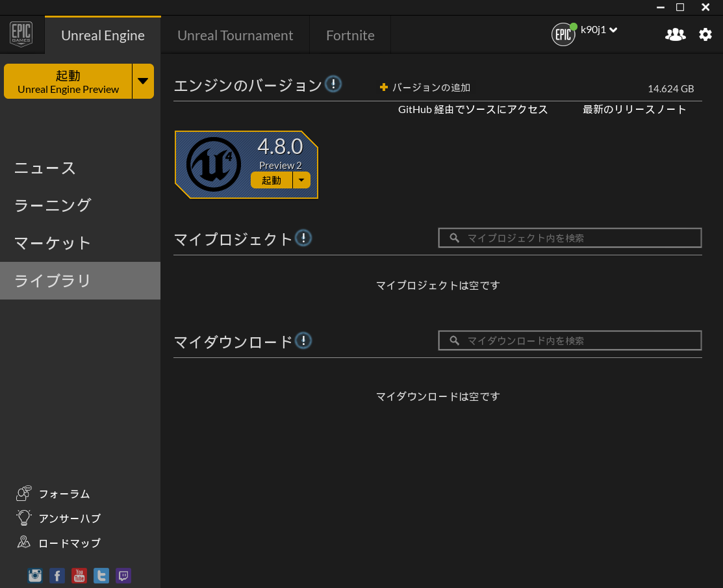This screenshot has height=588, width=723.
Task: Click info icon beside エンジンのバージョン
Action: pyautogui.click(x=333, y=84)
